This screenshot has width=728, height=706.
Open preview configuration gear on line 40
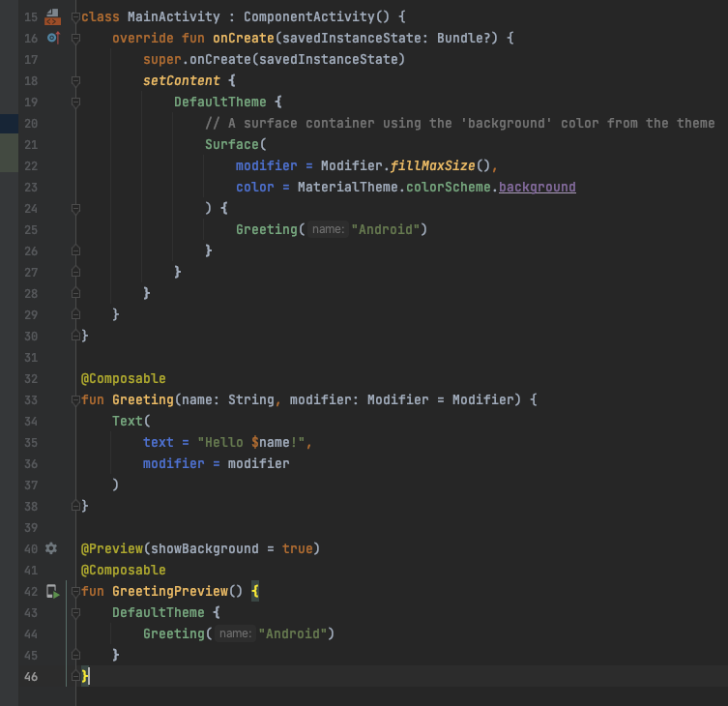click(x=51, y=548)
